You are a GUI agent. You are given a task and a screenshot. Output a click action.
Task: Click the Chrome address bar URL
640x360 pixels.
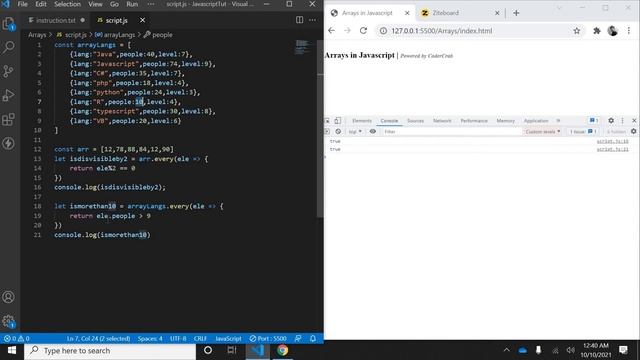tap(442, 31)
